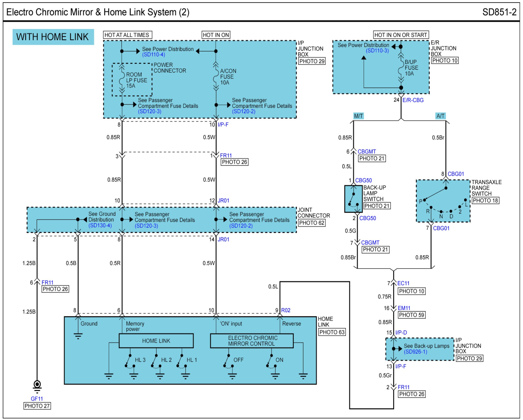Viewport: 523px width, 420px height.
Task: Select the M/T branch label
Action: (358, 116)
